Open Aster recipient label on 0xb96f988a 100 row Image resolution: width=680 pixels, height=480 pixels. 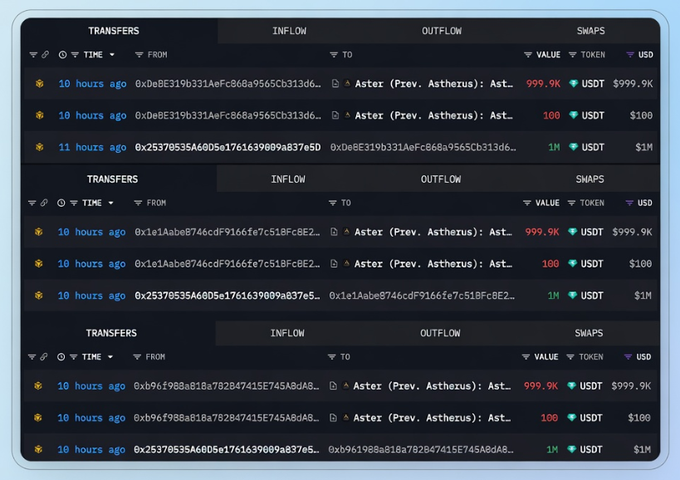pyautogui.click(x=432, y=418)
